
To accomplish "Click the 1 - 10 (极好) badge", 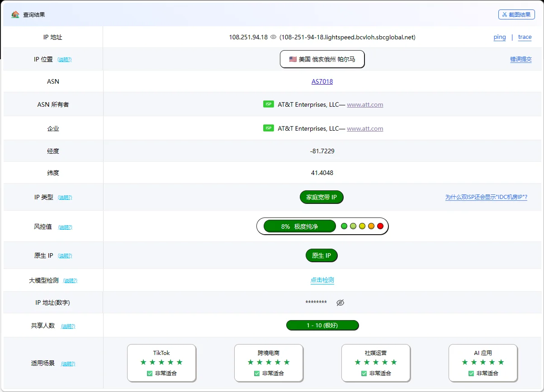I will 322,326.
